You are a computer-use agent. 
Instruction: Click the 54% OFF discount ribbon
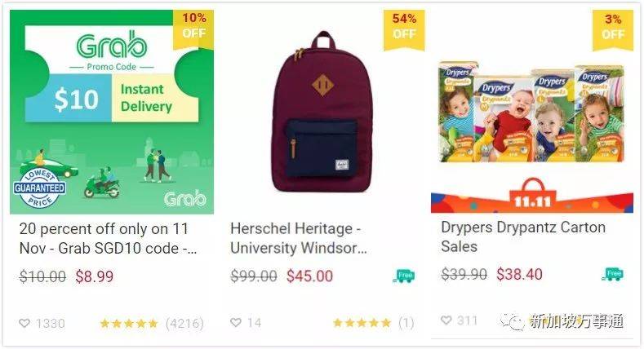pos(404,29)
